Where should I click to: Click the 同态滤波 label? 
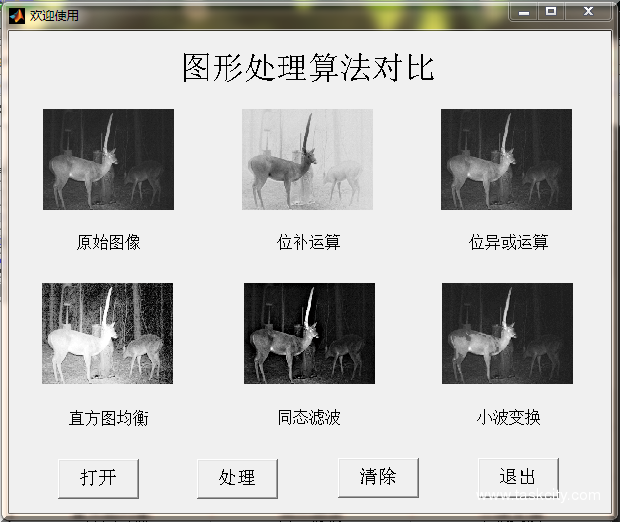pyautogui.click(x=309, y=417)
